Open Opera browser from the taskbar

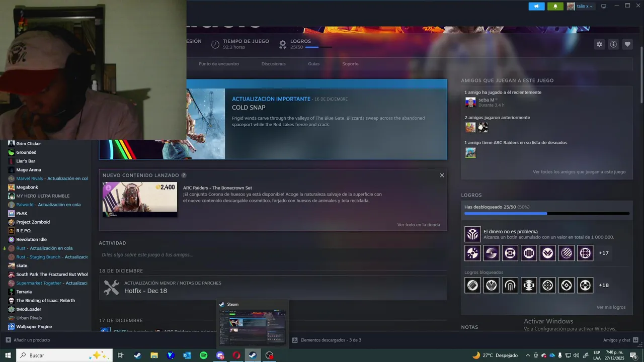pyautogui.click(x=236, y=355)
